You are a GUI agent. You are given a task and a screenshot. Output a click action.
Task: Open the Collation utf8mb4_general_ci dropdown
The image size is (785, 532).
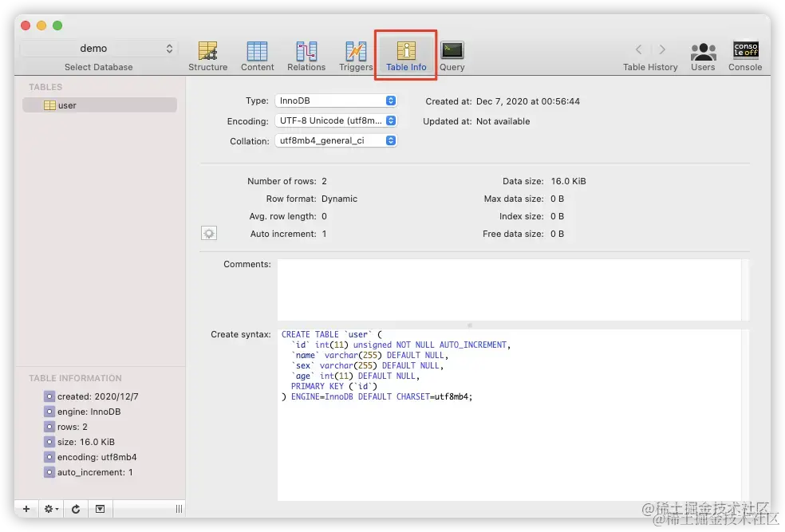[335, 140]
